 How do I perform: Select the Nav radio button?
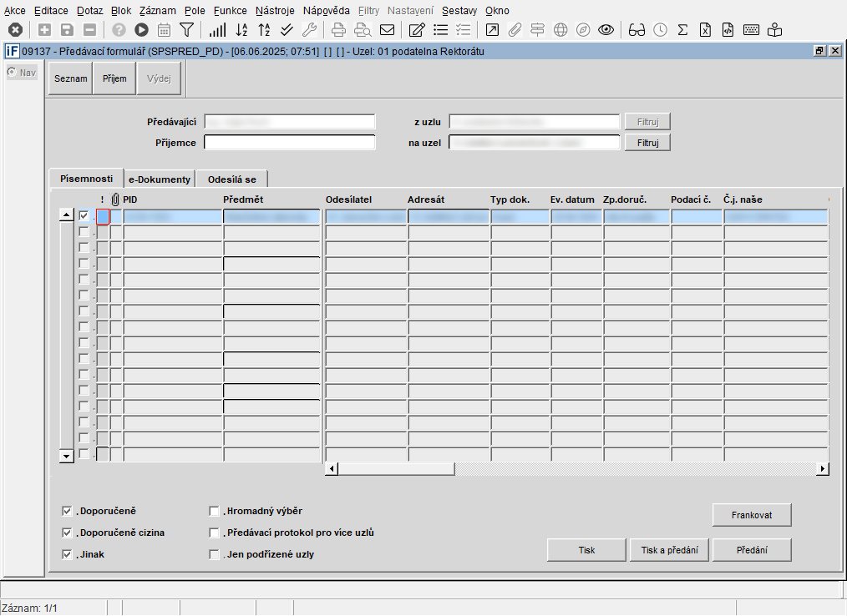(x=12, y=72)
